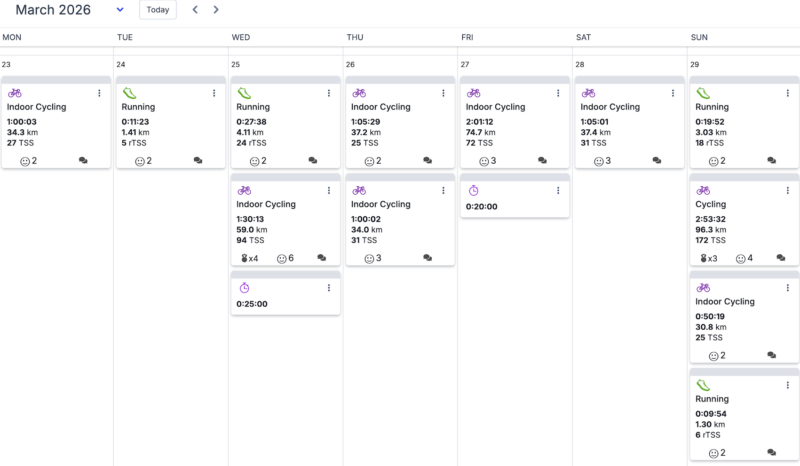Open three-dot menu on Friday's 74.7 km ride
Screen dimensions: 800x466
(x=558, y=93)
